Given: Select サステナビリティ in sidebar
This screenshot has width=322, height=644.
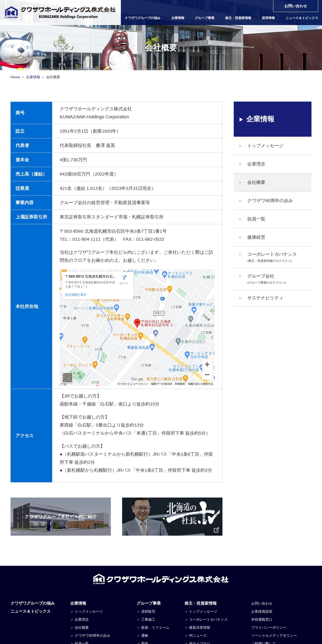Looking at the screenshot, I should pyautogui.click(x=273, y=298).
